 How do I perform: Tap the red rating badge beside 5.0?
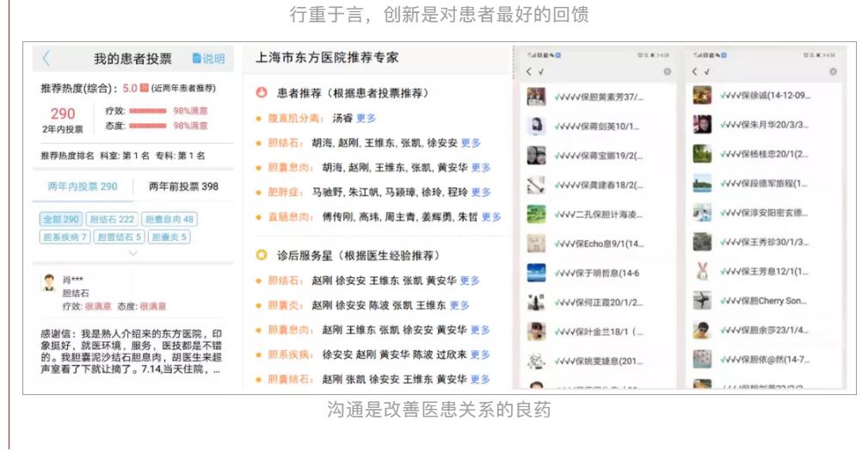(x=144, y=88)
